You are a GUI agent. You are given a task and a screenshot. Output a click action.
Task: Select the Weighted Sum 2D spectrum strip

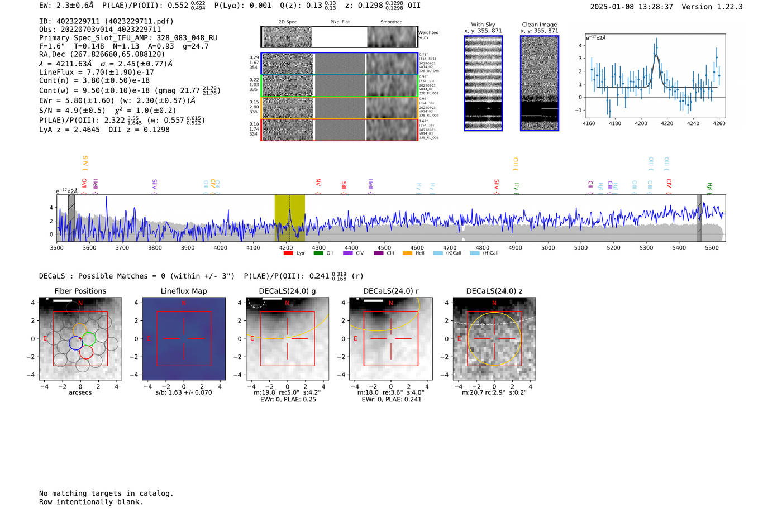339,37
